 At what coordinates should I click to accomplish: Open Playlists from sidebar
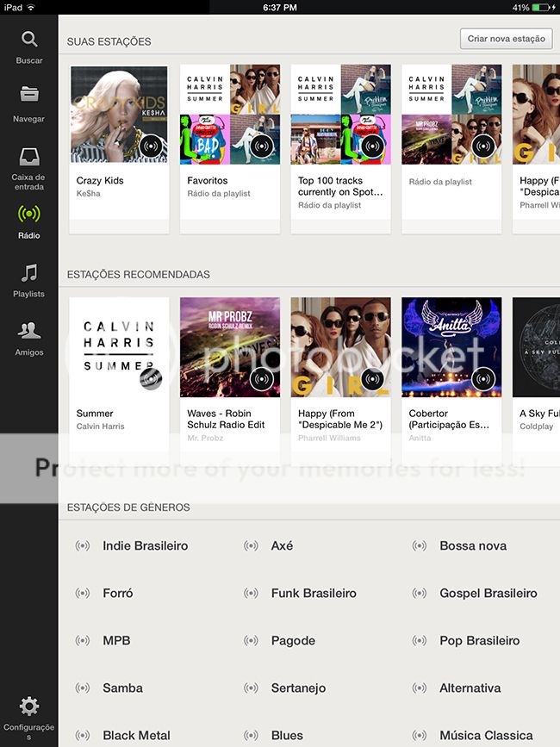[29, 281]
